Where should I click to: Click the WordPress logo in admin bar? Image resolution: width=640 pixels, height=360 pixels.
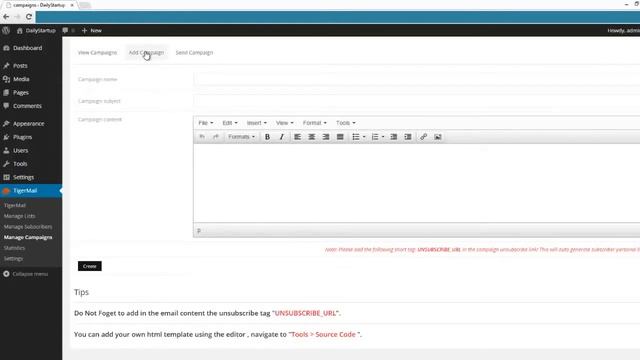(6, 31)
